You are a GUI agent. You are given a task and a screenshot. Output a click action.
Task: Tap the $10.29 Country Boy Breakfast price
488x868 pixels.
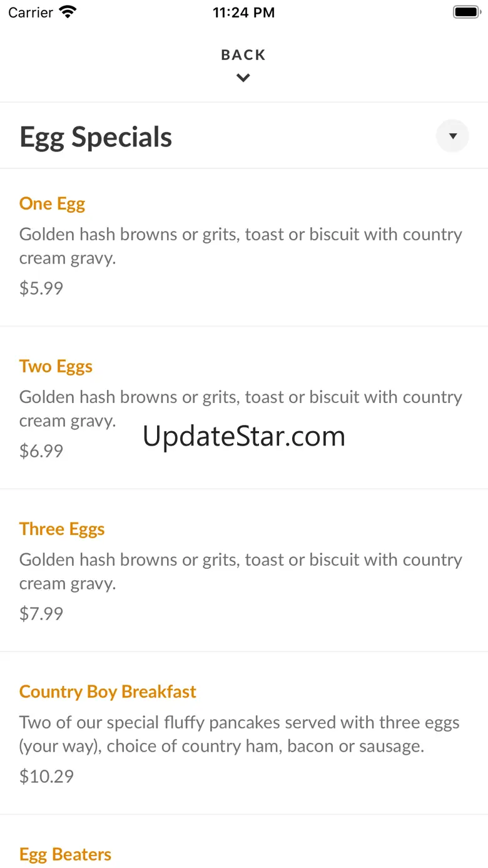pos(47,777)
